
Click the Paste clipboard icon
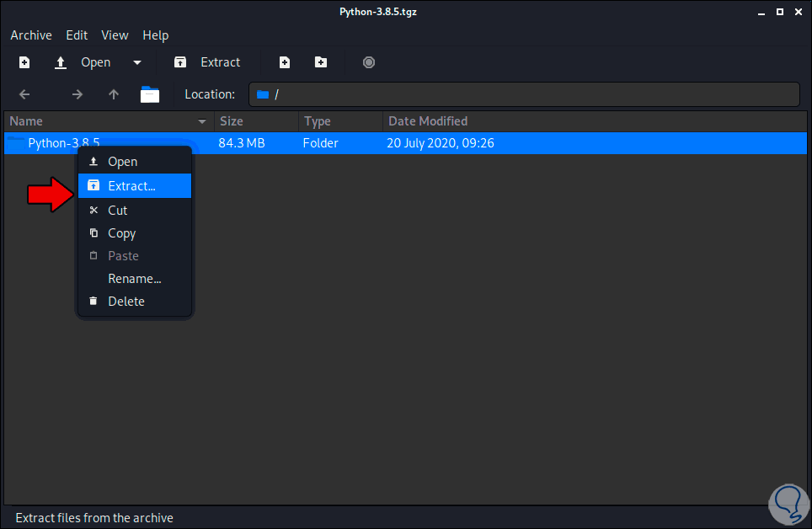(93, 255)
